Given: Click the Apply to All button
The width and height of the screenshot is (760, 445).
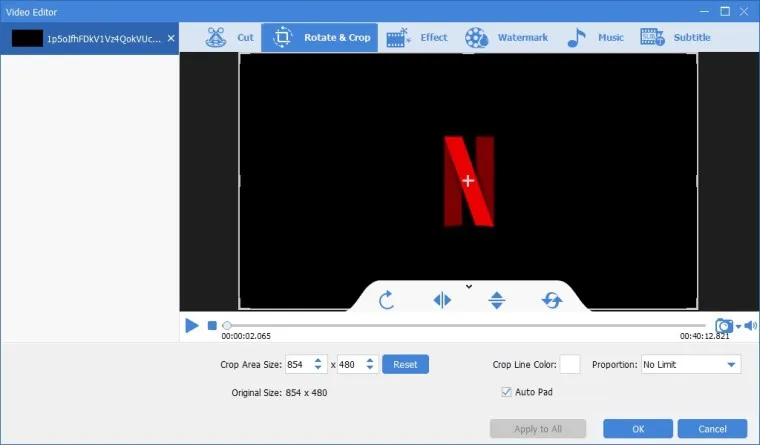Looking at the screenshot, I should pyautogui.click(x=538, y=429).
